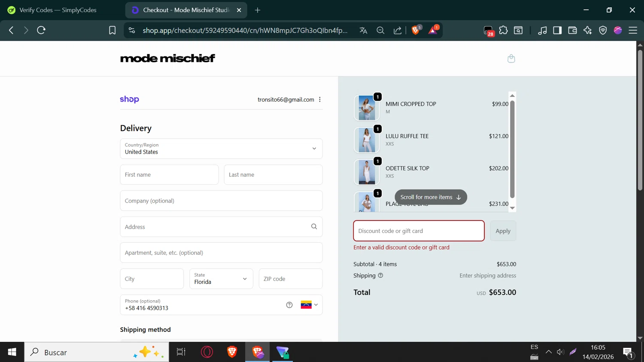Click the Company (optional) field
The width and height of the screenshot is (644, 362).
[221, 201]
